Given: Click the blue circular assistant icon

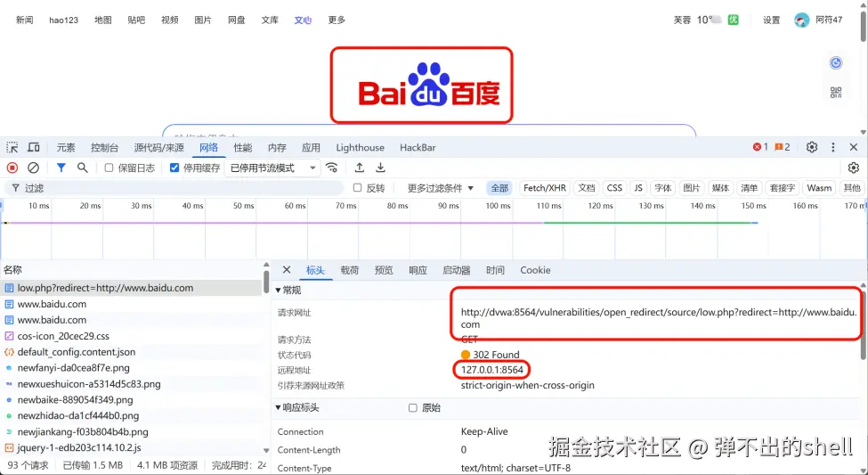Looking at the screenshot, I should 836,63.
